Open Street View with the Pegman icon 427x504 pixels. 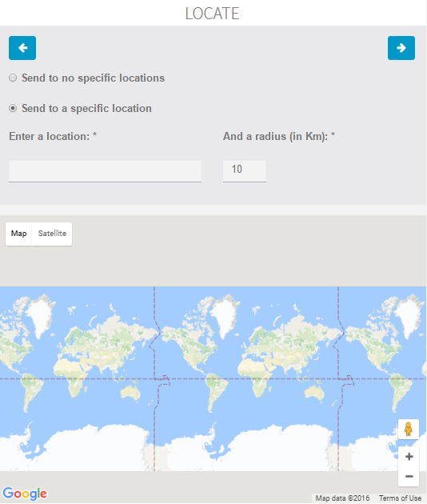[x=408, y=429]
